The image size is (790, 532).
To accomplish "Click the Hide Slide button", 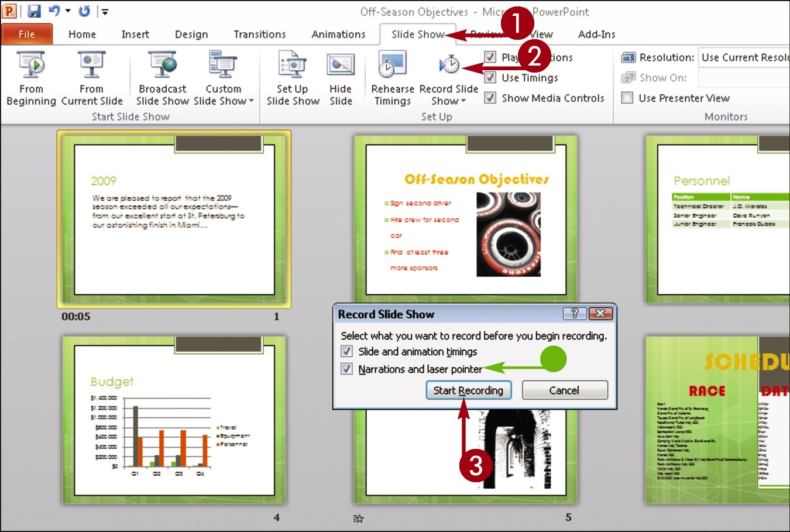I will (341, 78).
